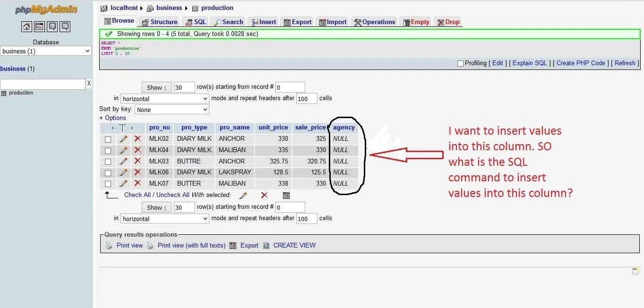Expand the '+ Options' link
The image size is (644, 308).
(x=112, y=118)
